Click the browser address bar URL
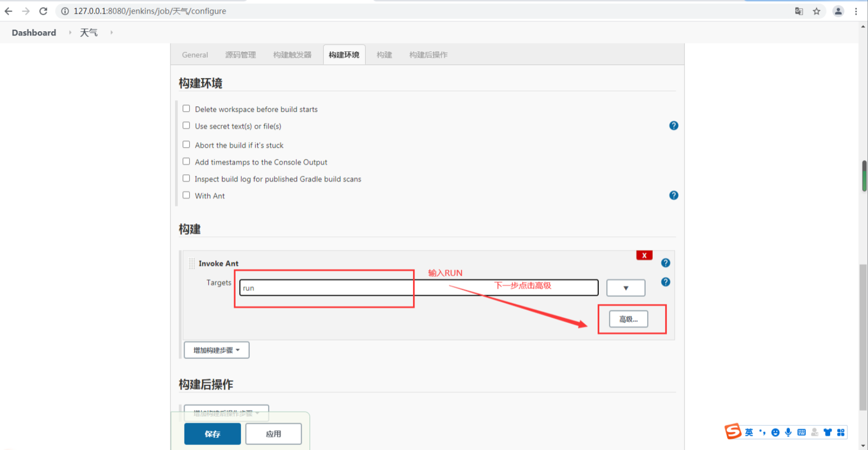The height and width of the screenshot is (450, 868). coord(150,11)
